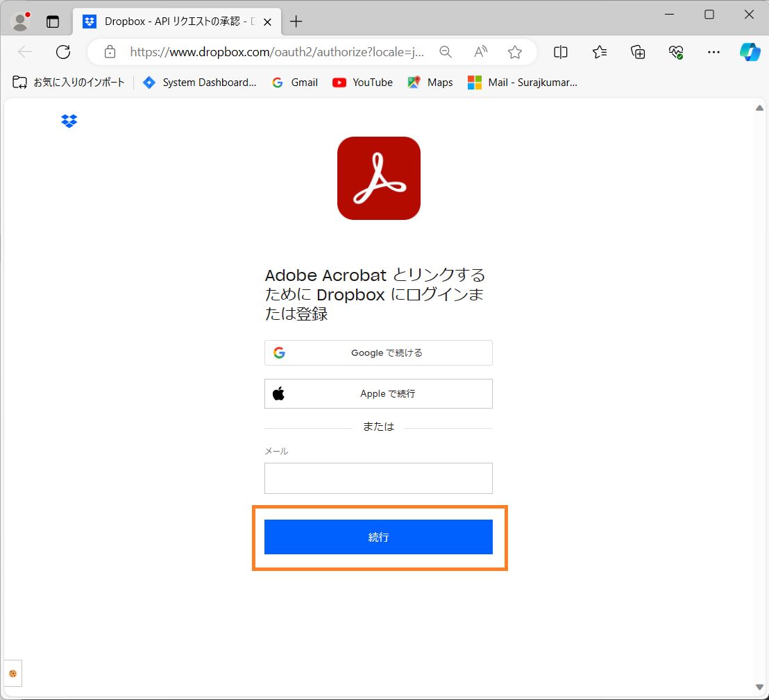The width and height of the screenshot is (769, 700).
Task: Click the Adobe Acrobat app icon
Action: tap(378, 178)
